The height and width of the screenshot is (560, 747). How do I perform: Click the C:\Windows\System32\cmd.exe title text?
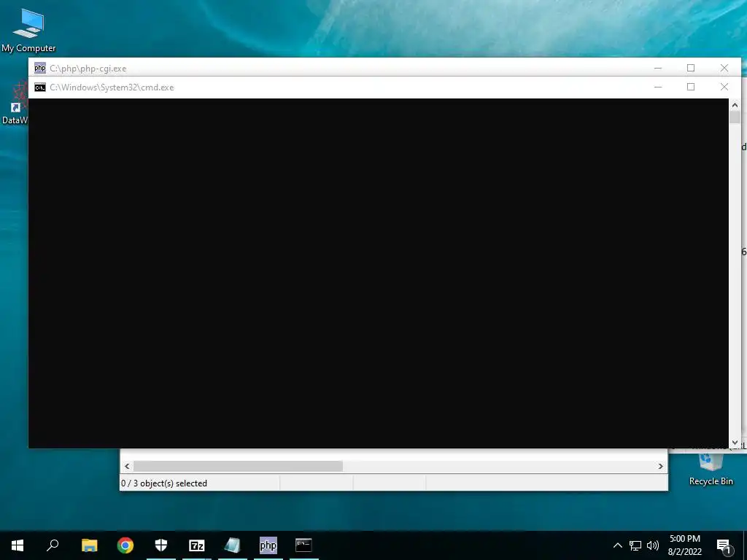coord(112,87)
